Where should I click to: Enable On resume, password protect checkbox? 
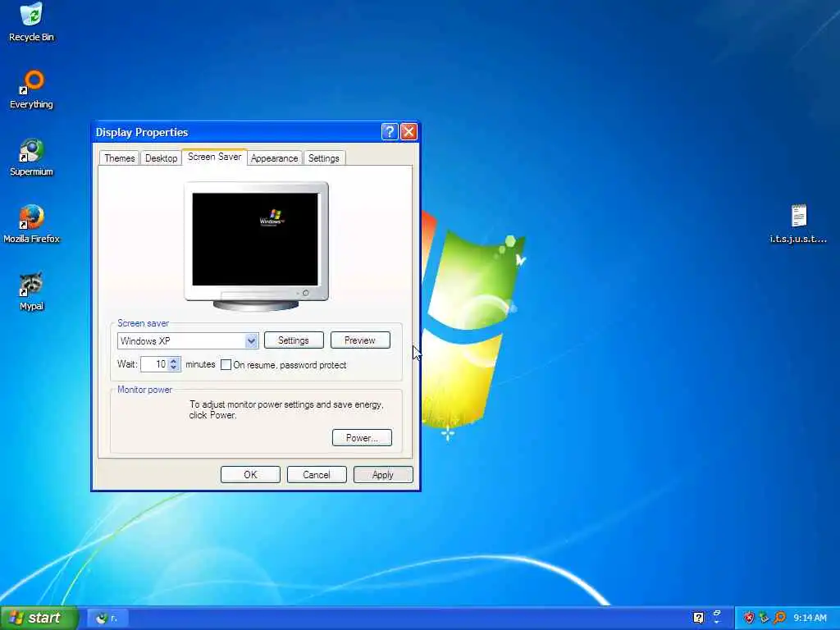click(226, 365)
